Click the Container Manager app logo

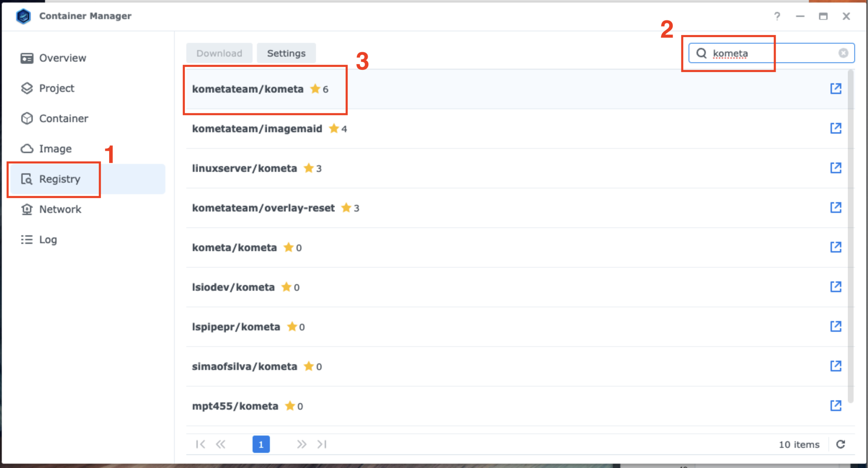pos(23,16)
